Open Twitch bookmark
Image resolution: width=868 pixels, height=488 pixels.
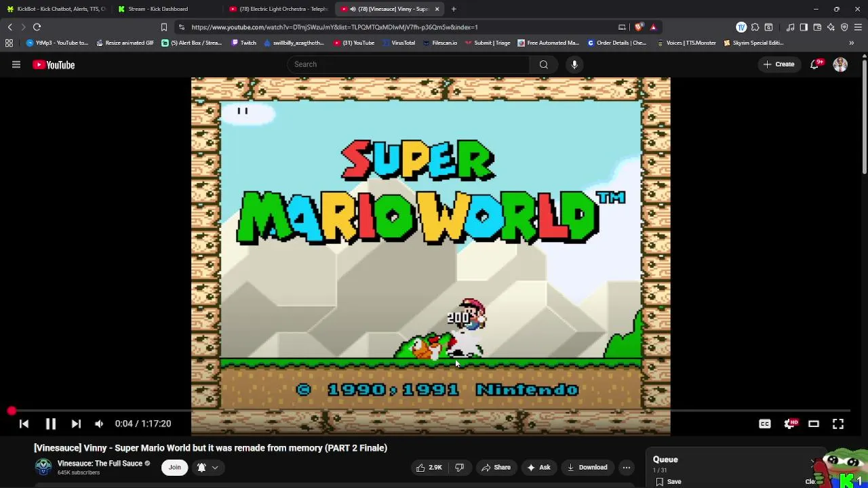pos(243,43)
